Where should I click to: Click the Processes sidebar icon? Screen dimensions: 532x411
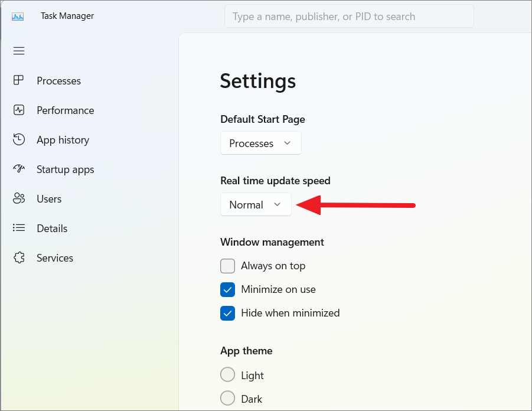click(19, 80)
